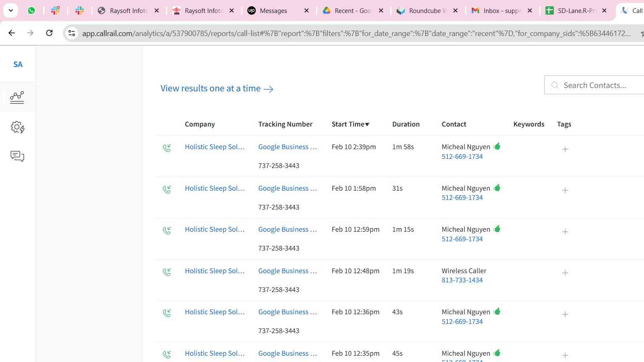Click the browser forward arrow
644x362 pixels.
(x=30, y=33)
